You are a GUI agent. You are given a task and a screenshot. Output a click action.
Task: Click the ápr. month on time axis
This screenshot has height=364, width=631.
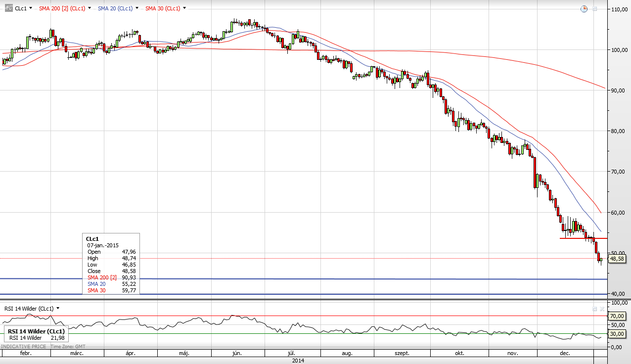coord(131,353)
